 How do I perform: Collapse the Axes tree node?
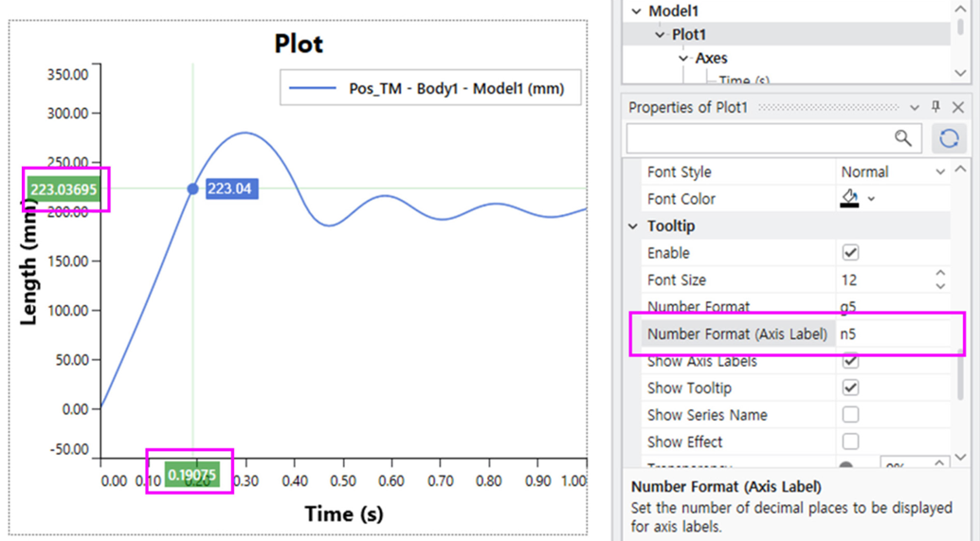(683, 59)
